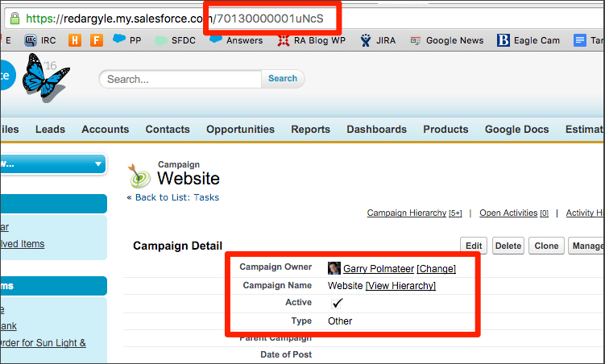605x364 pixels.
Task: Click Garry Polmateer's profile photo
Action: [x=334, y=268]
